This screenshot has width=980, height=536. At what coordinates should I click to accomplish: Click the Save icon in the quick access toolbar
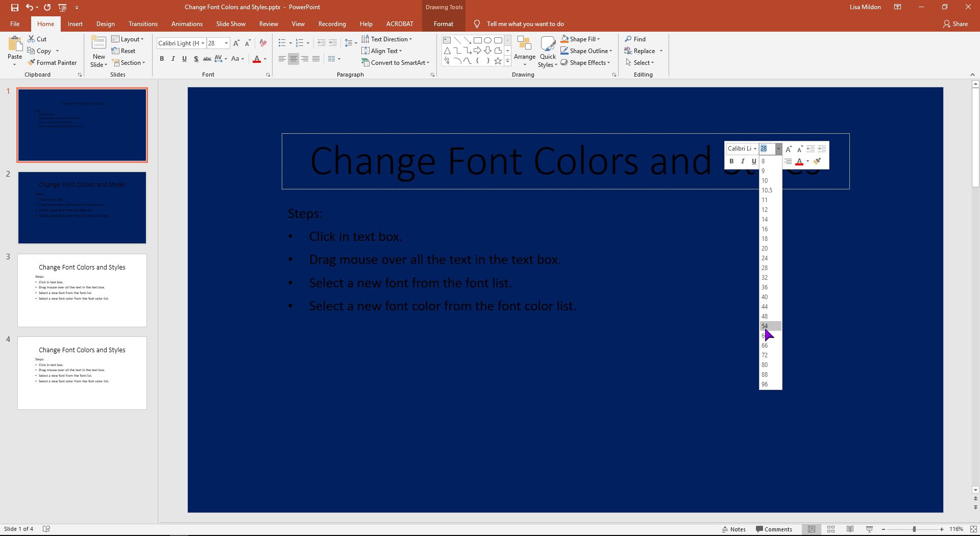tap(14, 8)
